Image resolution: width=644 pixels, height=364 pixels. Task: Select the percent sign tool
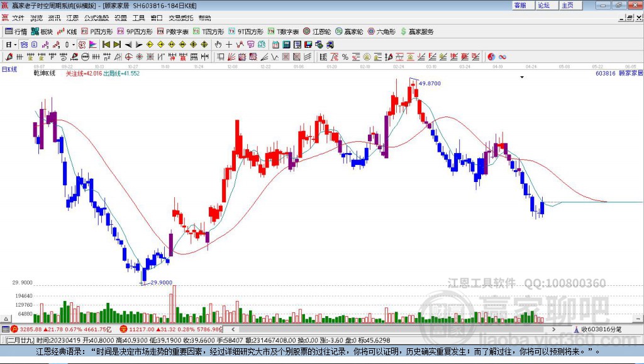345,57
